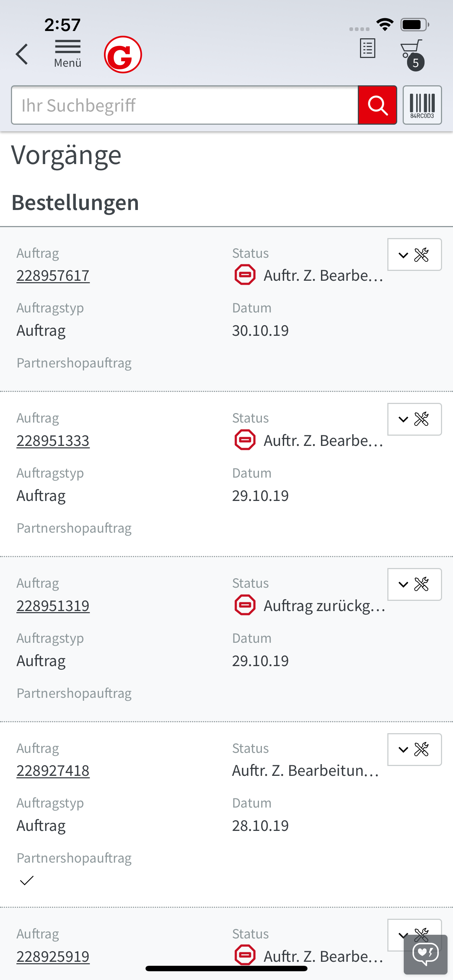Viewport: 453px width, 980px height.
Task: Tap the red G logo
Action: coord(123,55)
